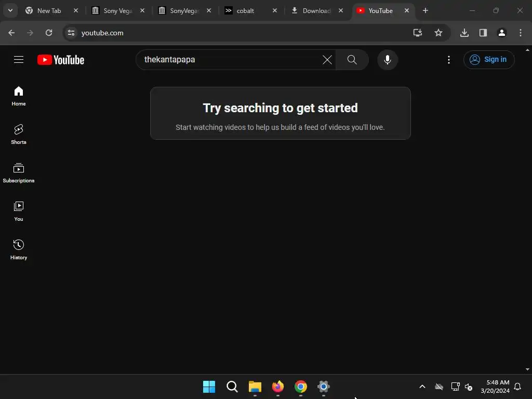Switch to the Download tab
The height and width of the screenshot is (399, 532).
tap(316, 11)
